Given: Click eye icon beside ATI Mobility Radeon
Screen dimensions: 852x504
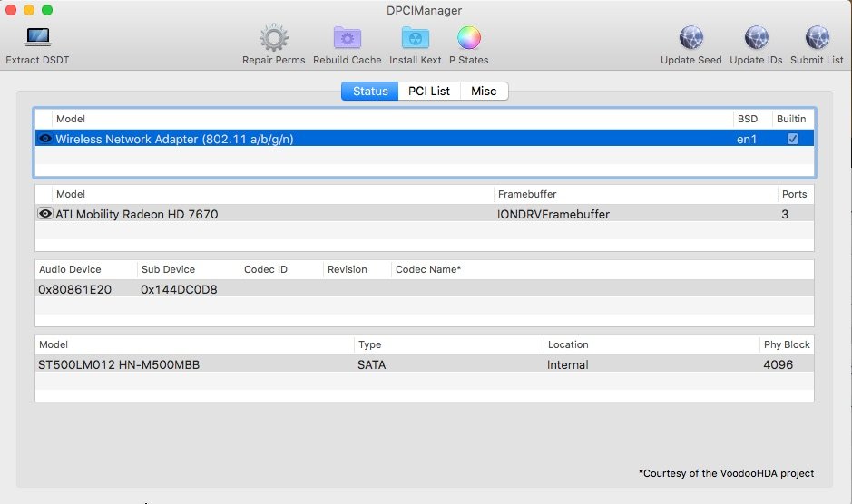Looking at the screenshot, I should [x=45, y=213].
